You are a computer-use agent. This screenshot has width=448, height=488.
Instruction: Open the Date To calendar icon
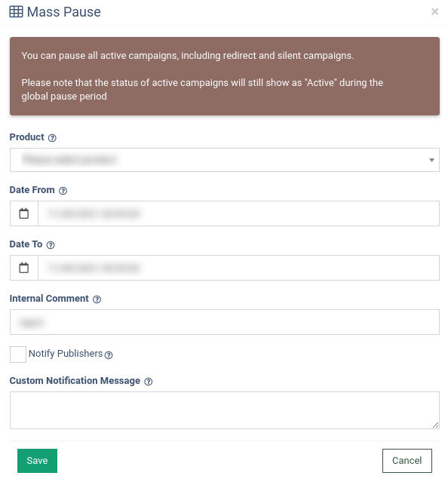[24, 268]
